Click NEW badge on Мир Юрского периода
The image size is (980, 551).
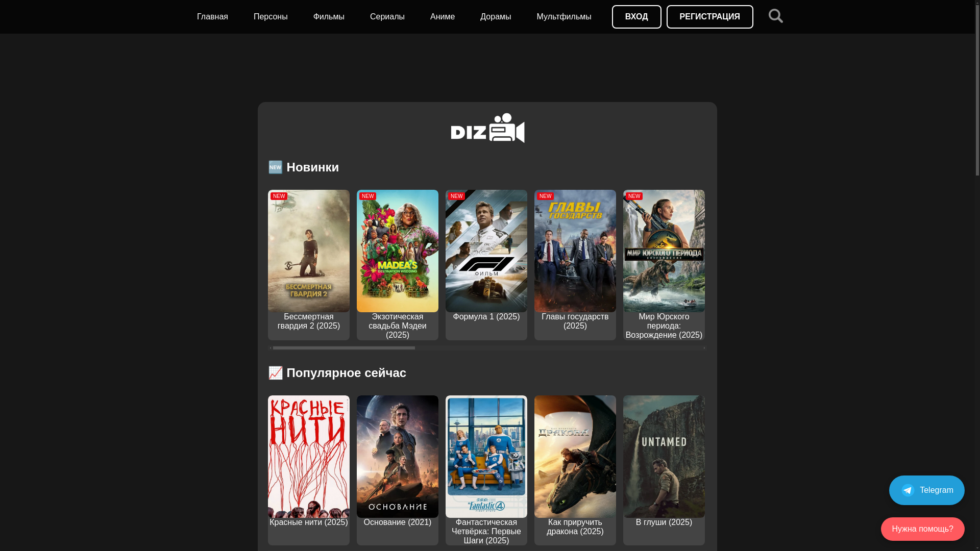pyautogui.click(x=634, y=196)
